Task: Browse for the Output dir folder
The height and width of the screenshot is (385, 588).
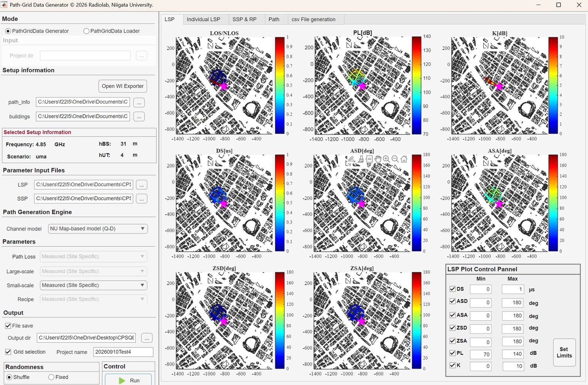Action: (147, 338)
